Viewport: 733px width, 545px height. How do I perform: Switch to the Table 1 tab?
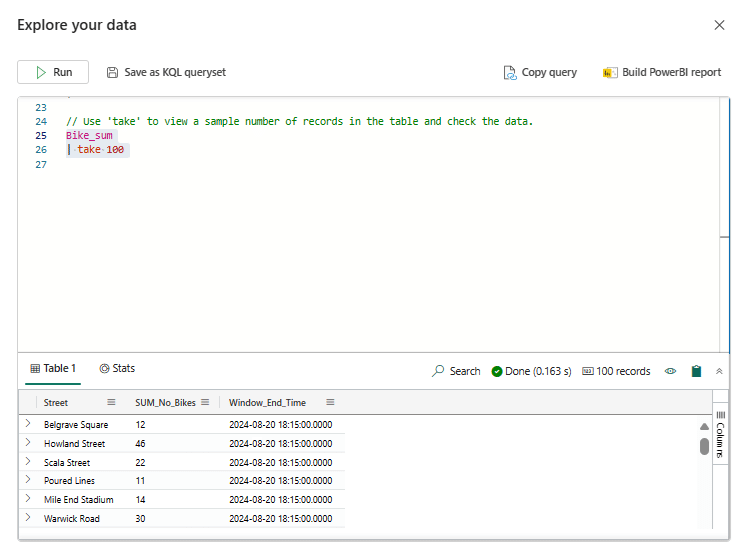pos(53,368)
